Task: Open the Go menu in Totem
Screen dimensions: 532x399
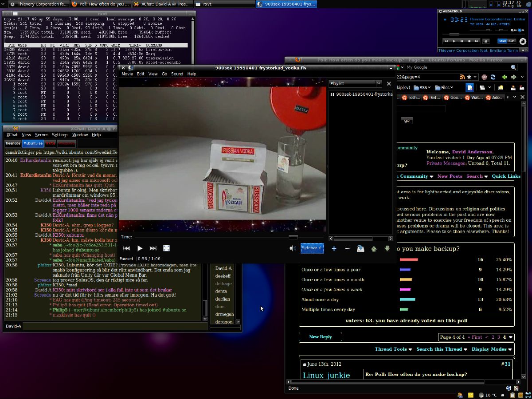Action: point(164,74)
